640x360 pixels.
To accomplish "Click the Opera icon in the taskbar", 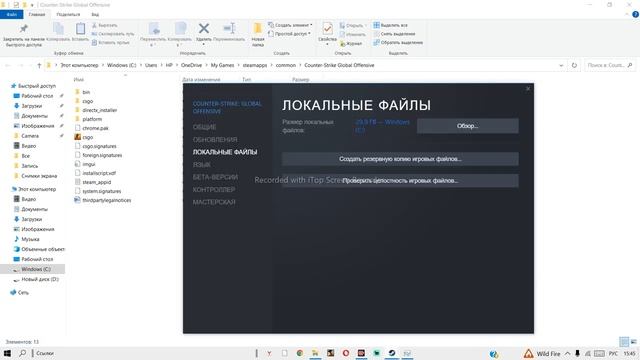I will click(x=346, y=353).
